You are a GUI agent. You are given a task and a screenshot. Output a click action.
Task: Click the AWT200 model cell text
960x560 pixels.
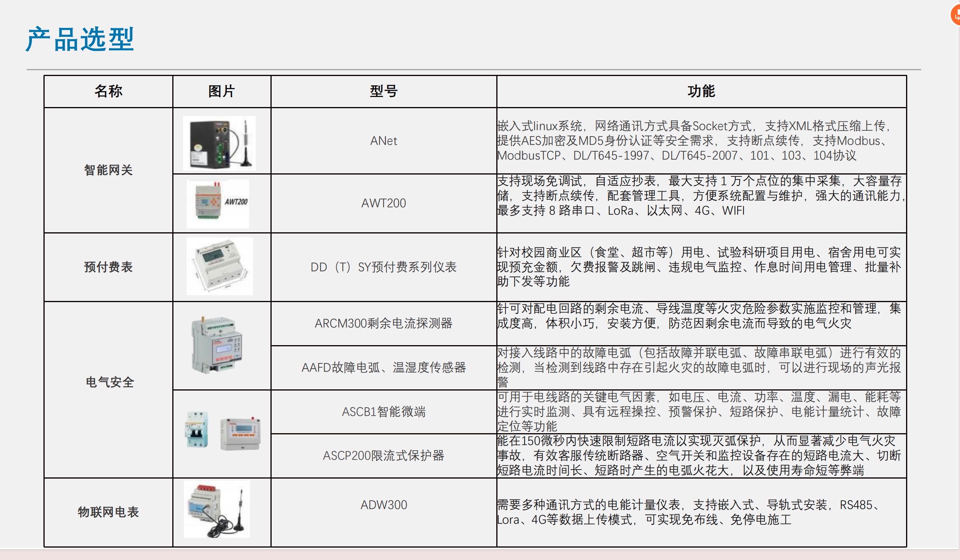(x=383, y=203)
